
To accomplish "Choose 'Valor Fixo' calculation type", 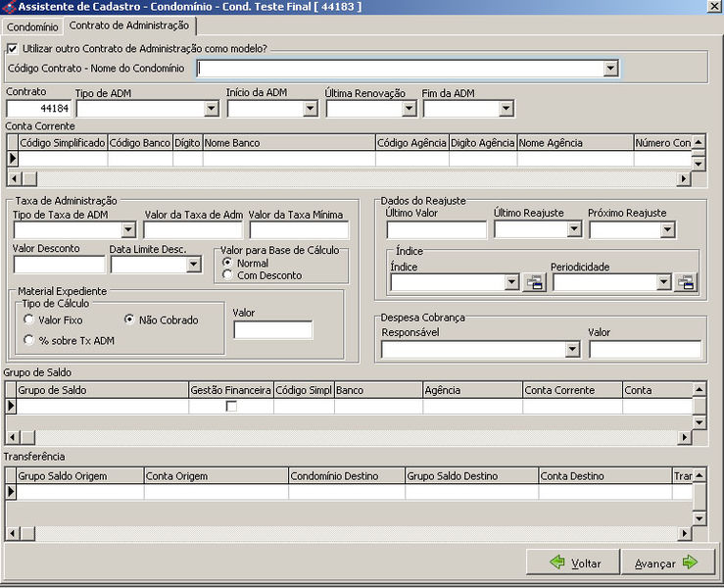I will click(30, 320).
